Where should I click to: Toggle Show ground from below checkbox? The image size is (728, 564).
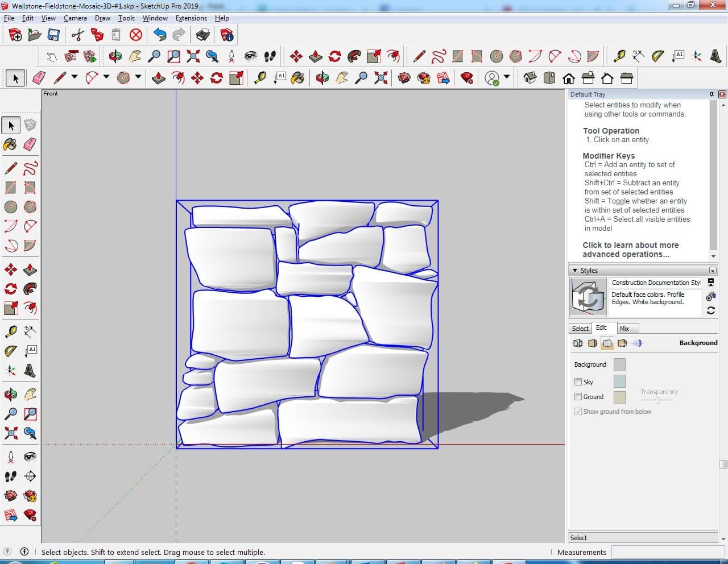[578, 412]
